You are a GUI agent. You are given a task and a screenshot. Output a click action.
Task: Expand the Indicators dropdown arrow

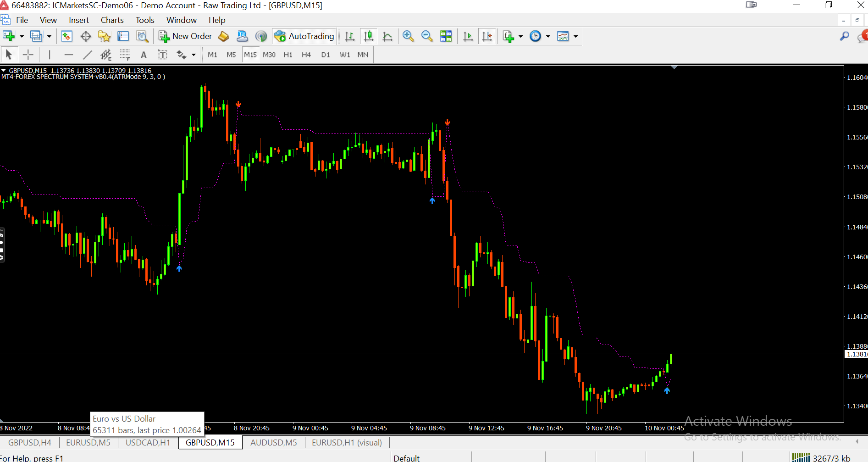pos(520,36)
